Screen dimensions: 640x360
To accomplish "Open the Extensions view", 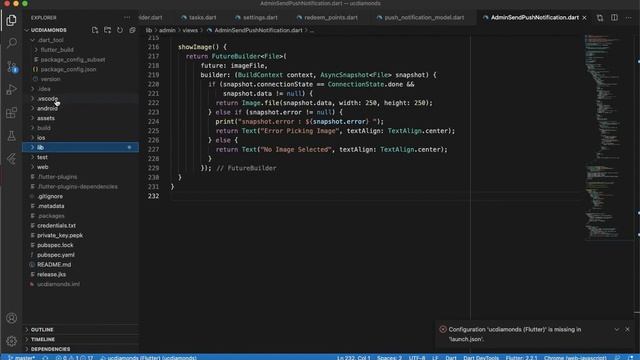I will (11, 113).
